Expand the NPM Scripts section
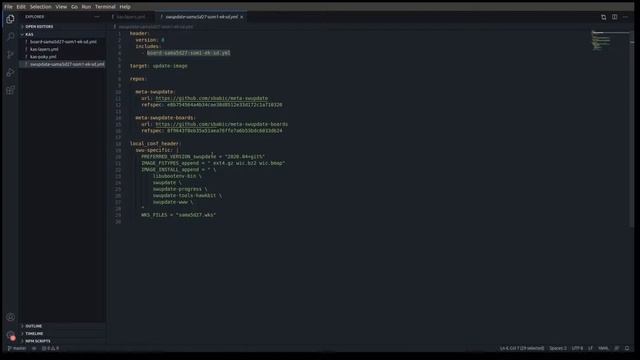640x360 pixels. 38,341
